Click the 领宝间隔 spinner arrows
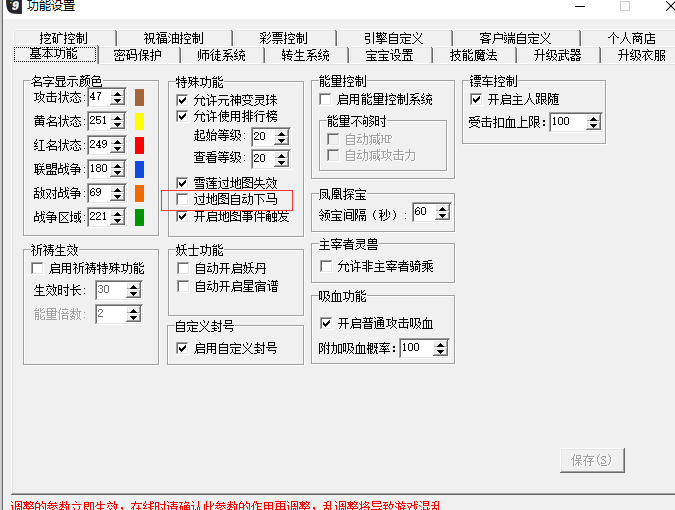Screen dimensions: 675x510 [x=443, y=212]
